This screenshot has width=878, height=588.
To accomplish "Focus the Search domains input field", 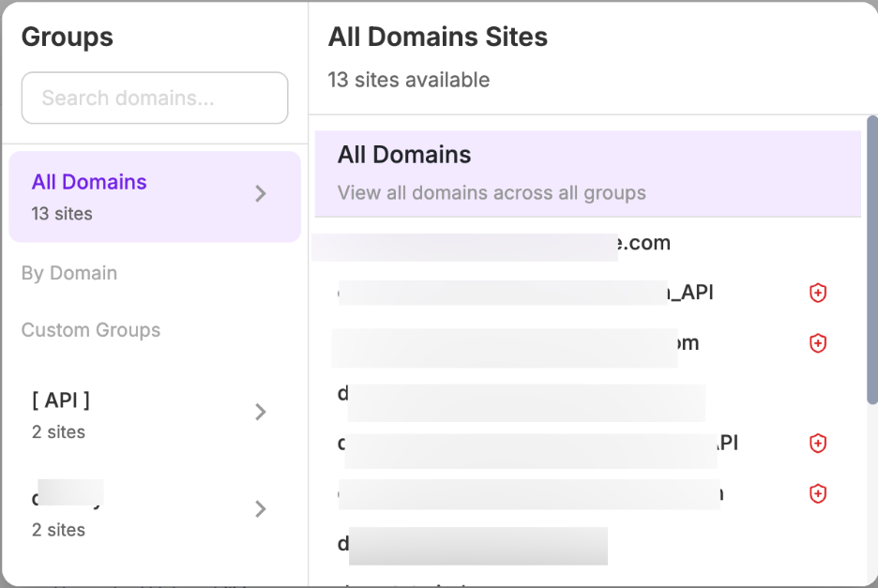I will [155, 98].
